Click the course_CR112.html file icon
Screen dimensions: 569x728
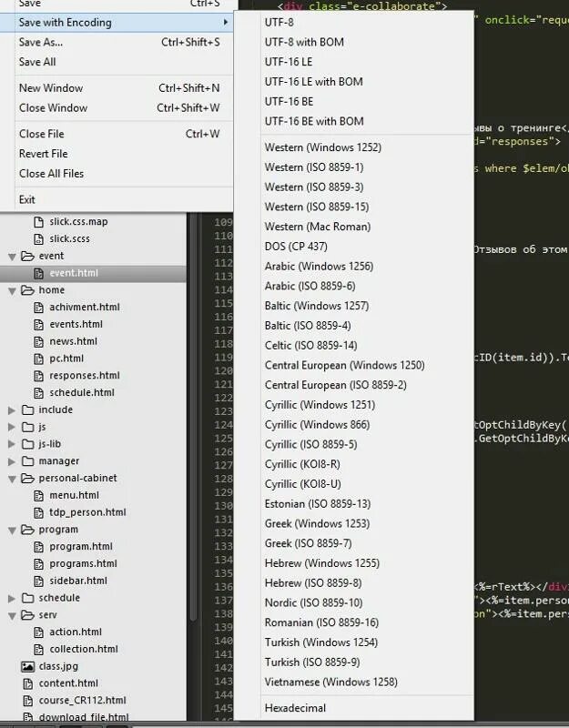[x=28, y=701]
